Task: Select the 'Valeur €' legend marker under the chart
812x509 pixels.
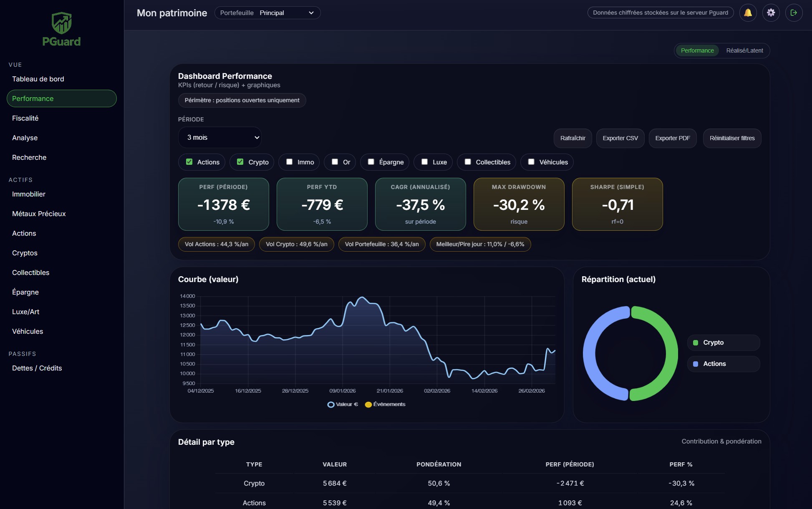Action: pos(331,404)
